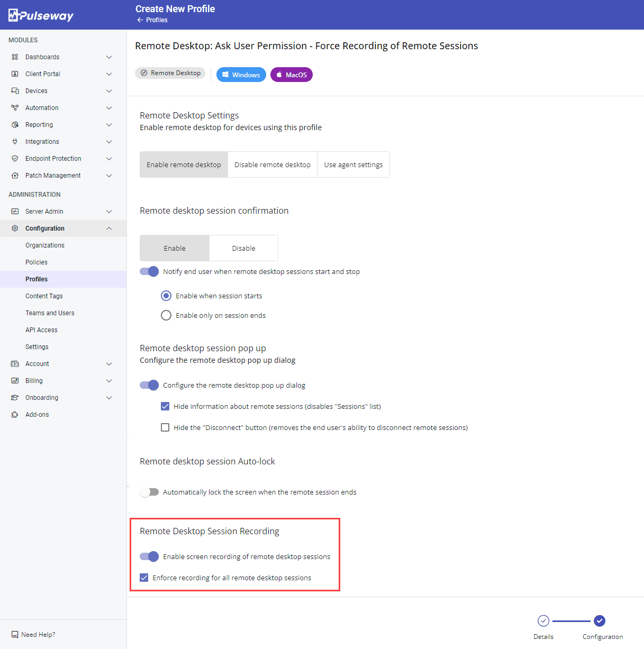This screenshot has height=649, width=644.
Task: Expand the Reporting chevron
Action: 109,125
